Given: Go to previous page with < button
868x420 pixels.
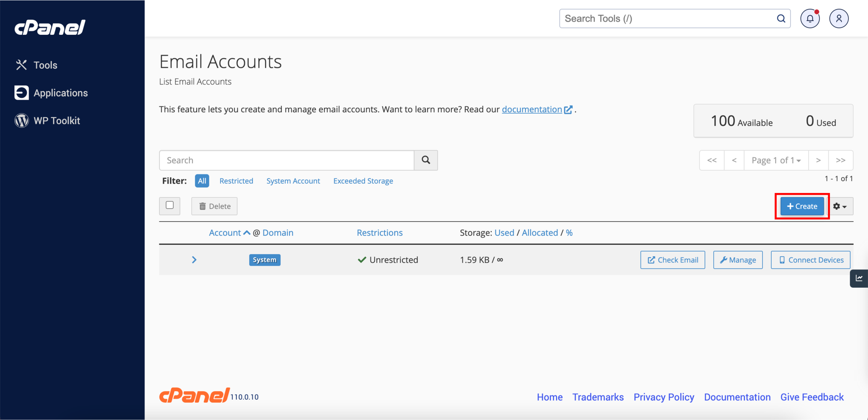Looking at the screenshot, I should [x=734, y=160].
